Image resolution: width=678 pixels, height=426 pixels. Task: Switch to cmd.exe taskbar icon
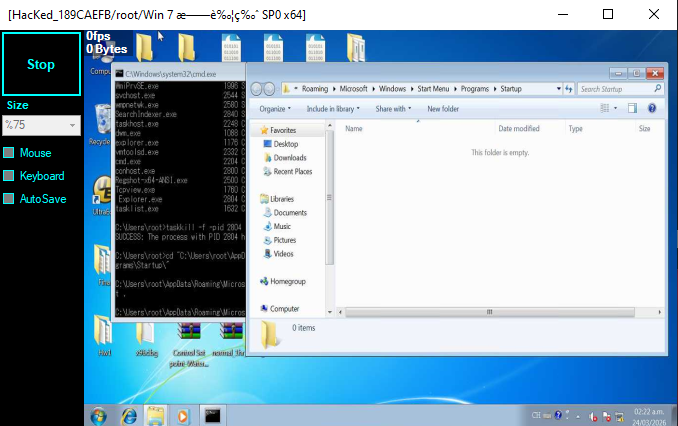(212, 415)
